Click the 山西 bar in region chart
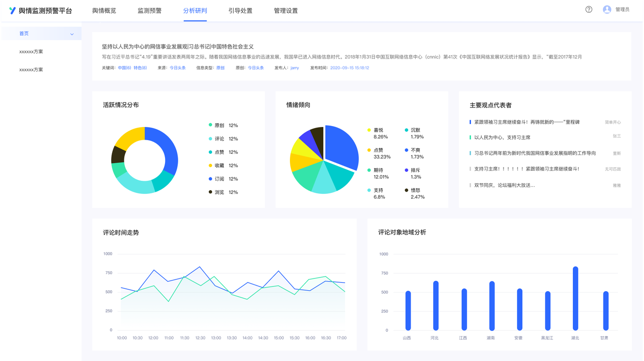The image size is (644, 361). coord(408,311)
